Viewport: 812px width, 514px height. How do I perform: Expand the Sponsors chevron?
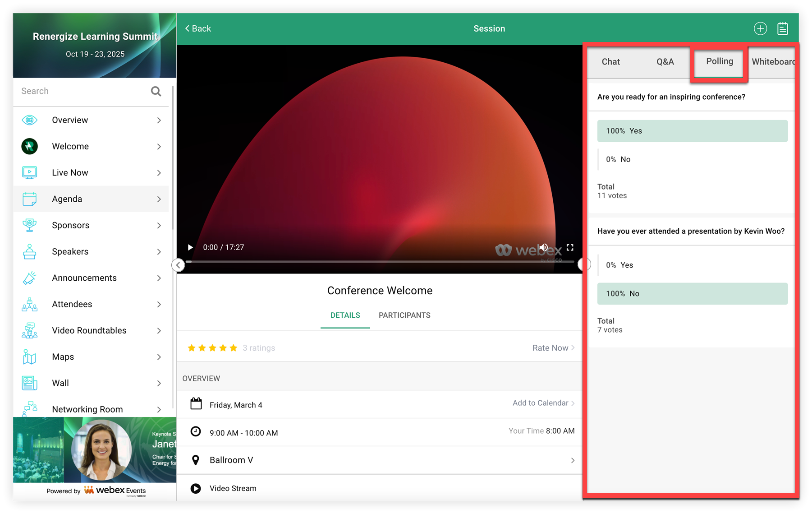tap(159, 225)
